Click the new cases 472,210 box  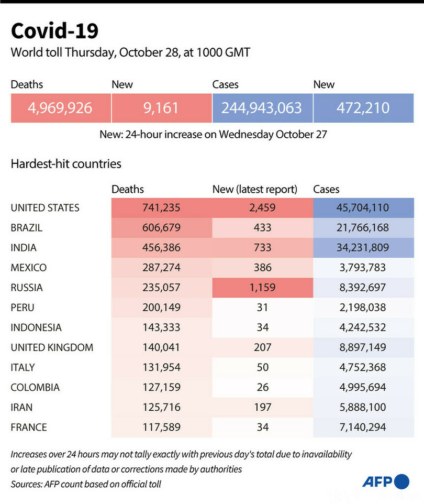click(363, 108)
